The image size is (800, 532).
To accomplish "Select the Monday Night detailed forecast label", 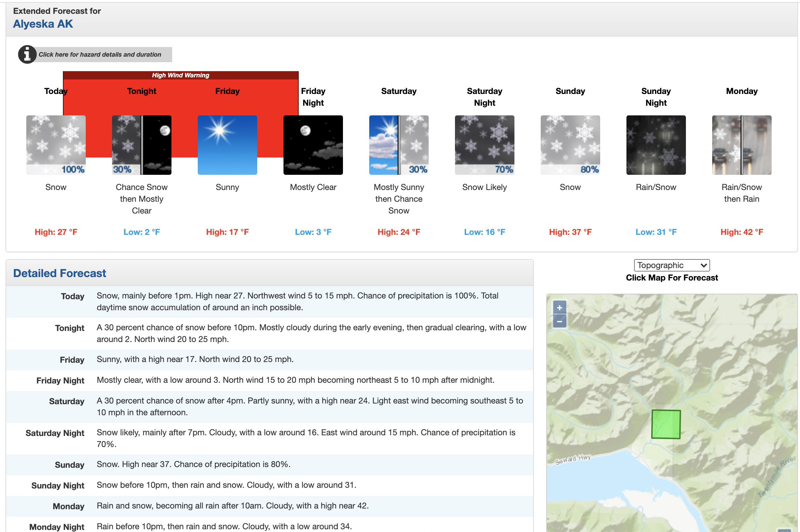I will 57,527.
